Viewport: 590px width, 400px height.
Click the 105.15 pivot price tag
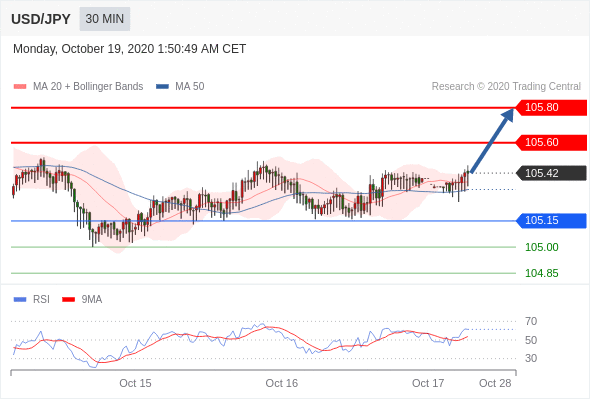tap(551, 221)
